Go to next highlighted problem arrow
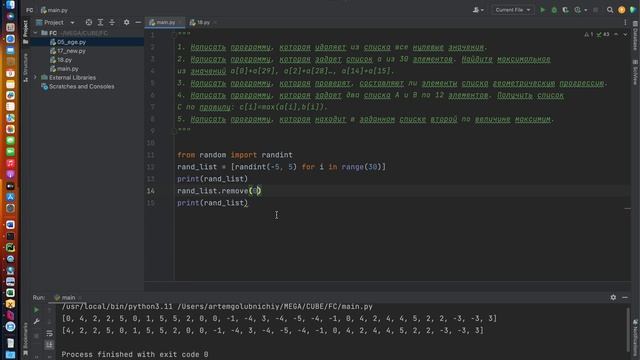 point(625,35)
